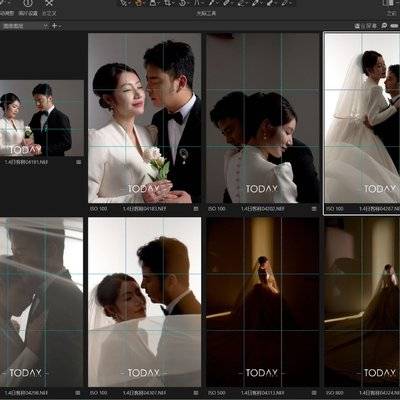Click the adjustments icon beside file 04183.NEF
The image size is (400, 400).
pos(196,209)
